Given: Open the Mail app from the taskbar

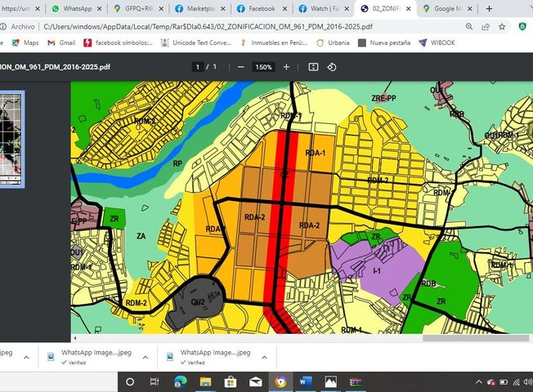Looking at the screenshot, I should [x=255, y=382].
